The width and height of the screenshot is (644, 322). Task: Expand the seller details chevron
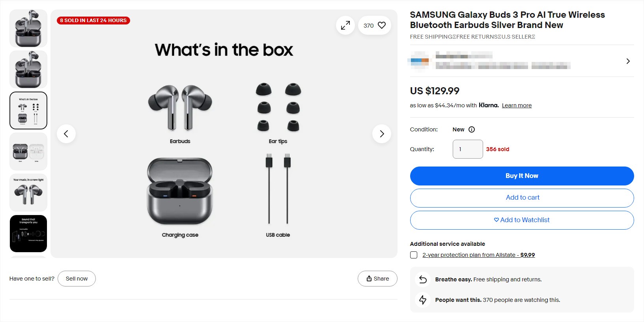[x=628, y=61]
